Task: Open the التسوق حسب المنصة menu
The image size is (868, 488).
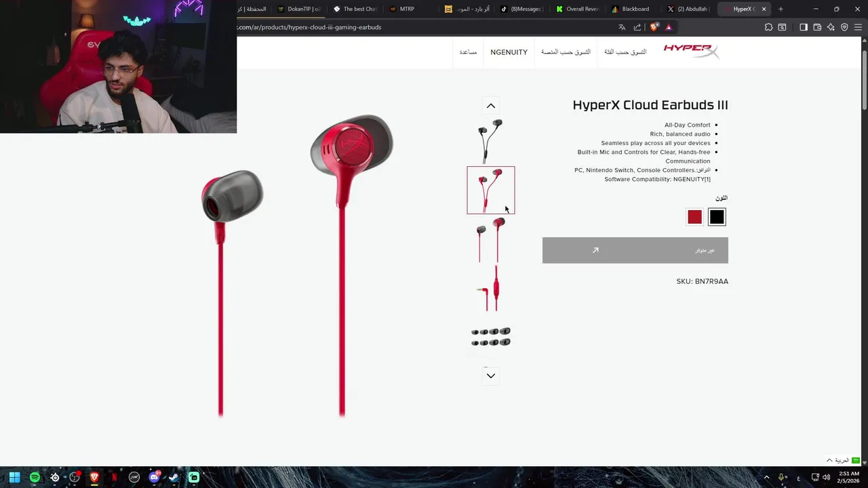Action: [x=566, y=52]
